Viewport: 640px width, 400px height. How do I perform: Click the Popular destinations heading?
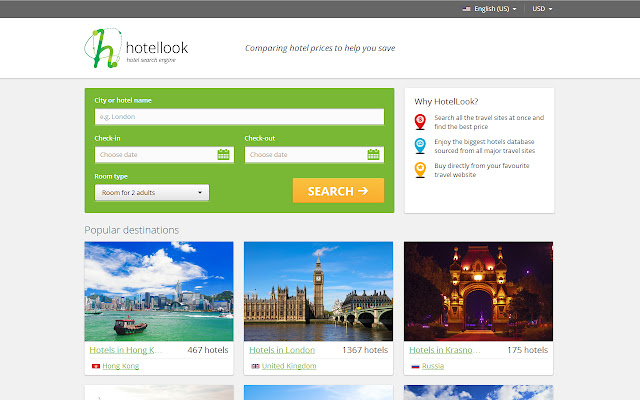point(132,230)
